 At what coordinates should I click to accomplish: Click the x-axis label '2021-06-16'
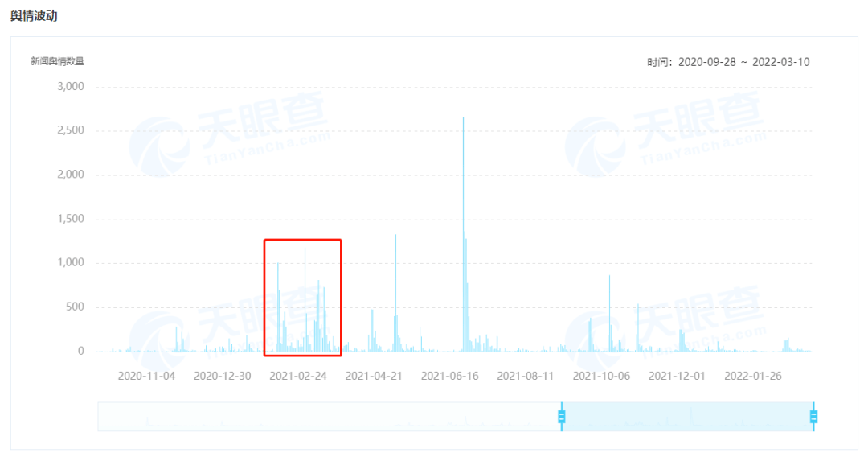point(449,376)
